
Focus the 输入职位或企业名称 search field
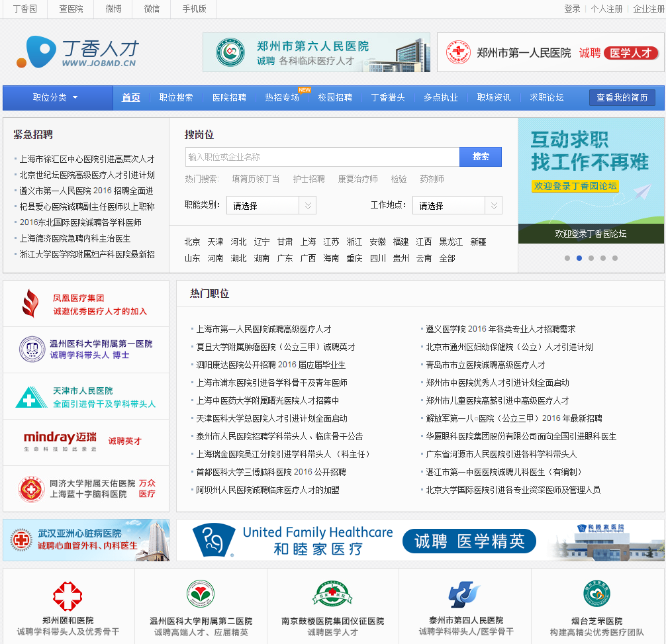pyautogui.click(x=322, y=157)
